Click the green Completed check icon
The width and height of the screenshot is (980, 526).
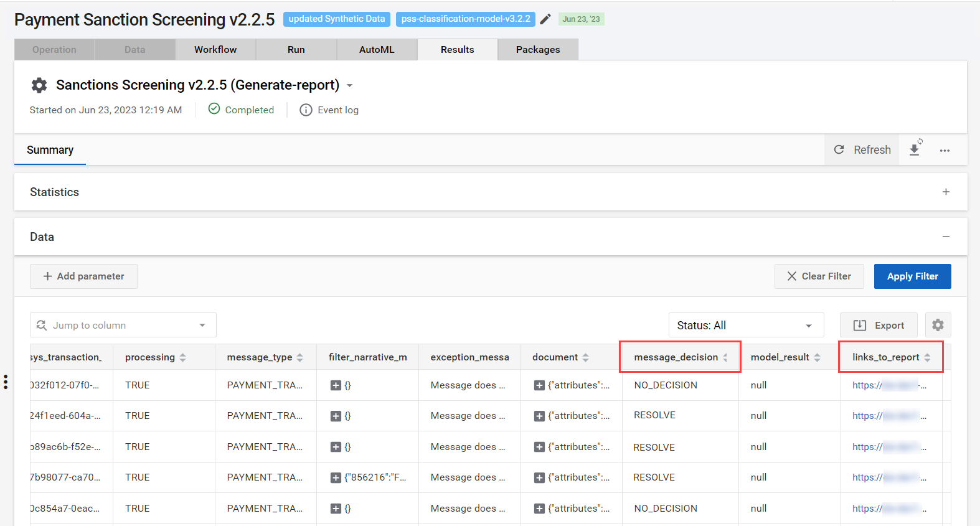(214, 109)
